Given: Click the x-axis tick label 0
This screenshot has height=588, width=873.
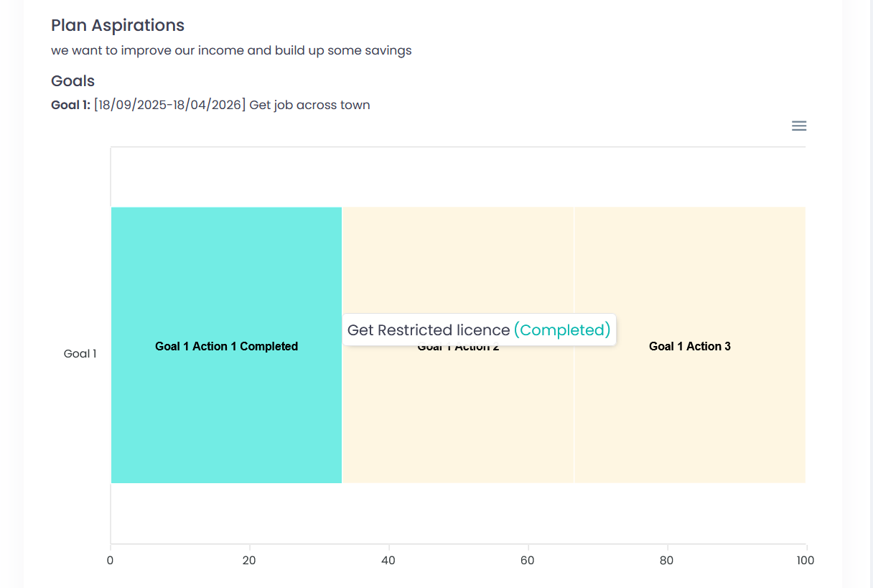Looking at the screenshot, I should [x=111, y=561].
